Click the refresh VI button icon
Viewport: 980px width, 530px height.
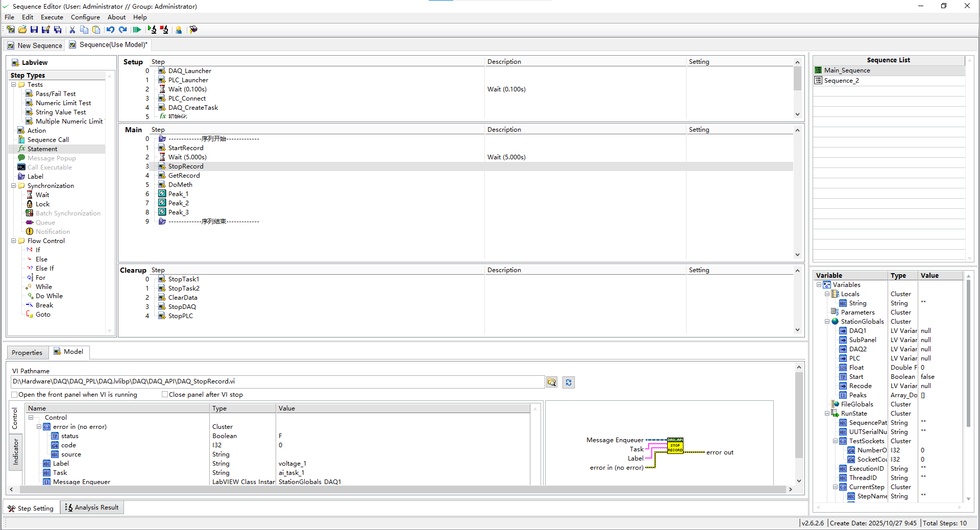pyautogui.click(x=569, y=382)
